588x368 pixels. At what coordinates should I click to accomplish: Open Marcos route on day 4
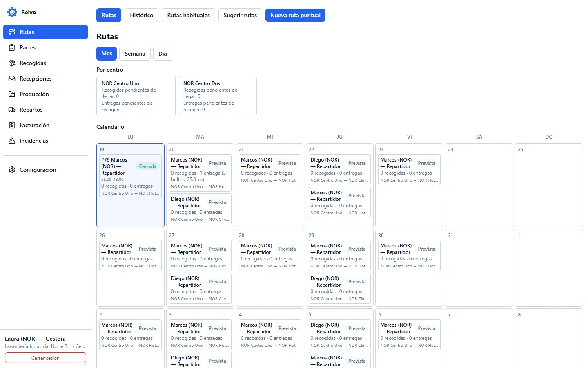tap(270, 335)
